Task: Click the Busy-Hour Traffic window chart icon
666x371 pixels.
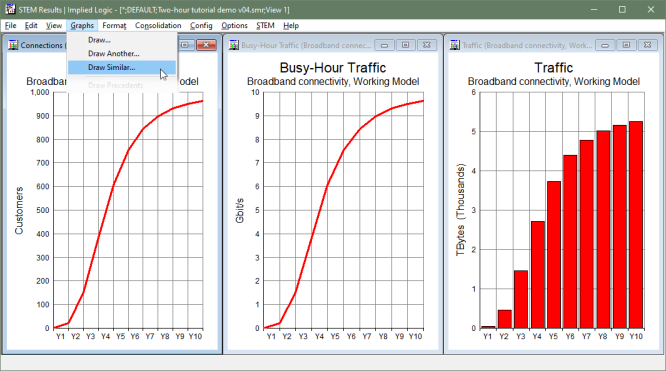Action: coord(234,45)
